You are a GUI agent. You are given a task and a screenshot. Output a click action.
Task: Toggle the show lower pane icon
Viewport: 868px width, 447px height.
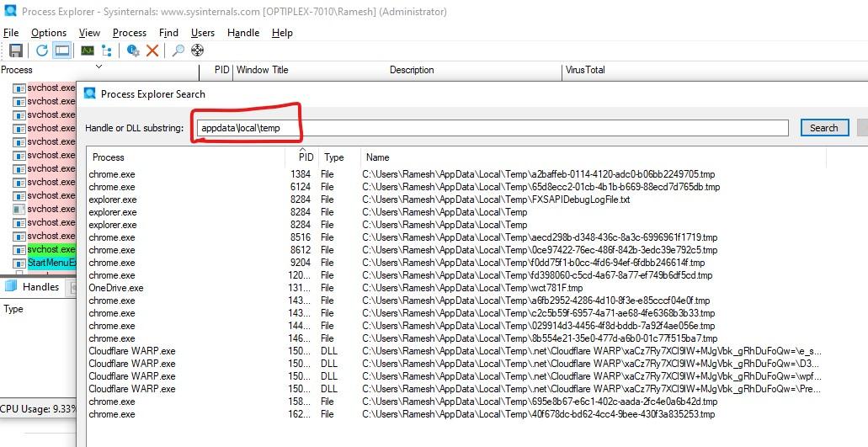coord(62,51)
